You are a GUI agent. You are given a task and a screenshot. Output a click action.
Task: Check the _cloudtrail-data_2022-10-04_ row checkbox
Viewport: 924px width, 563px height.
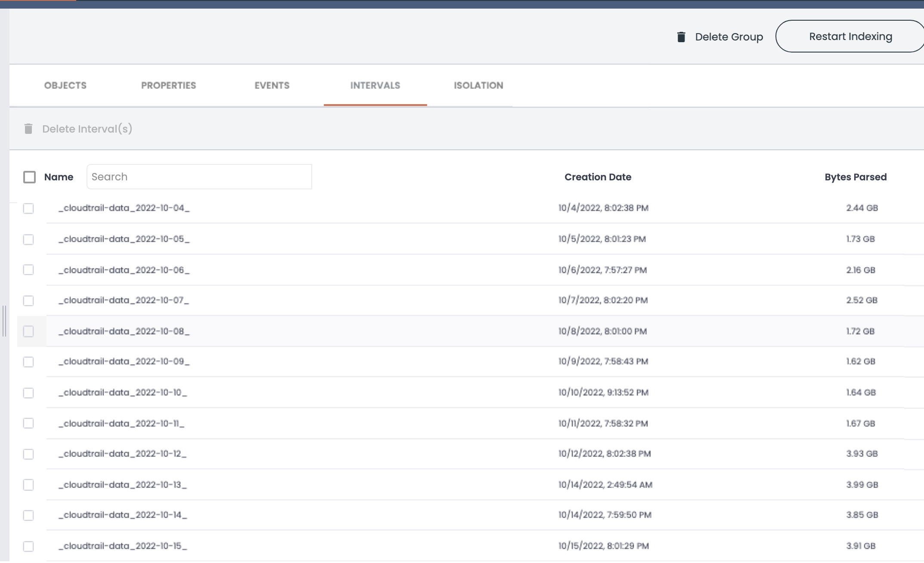click(x=28, y=208)
